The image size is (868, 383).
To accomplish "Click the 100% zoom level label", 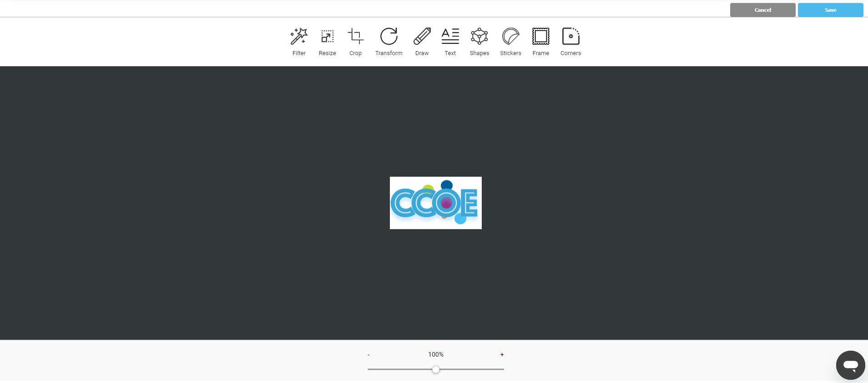I will coord(435,354).
